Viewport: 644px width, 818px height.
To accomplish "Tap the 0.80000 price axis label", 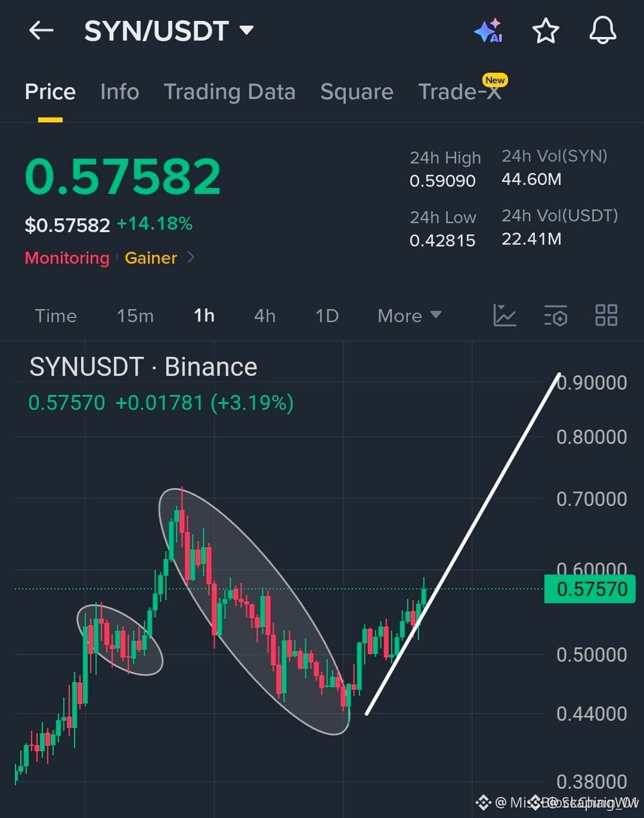I will (x=592, y=437).
